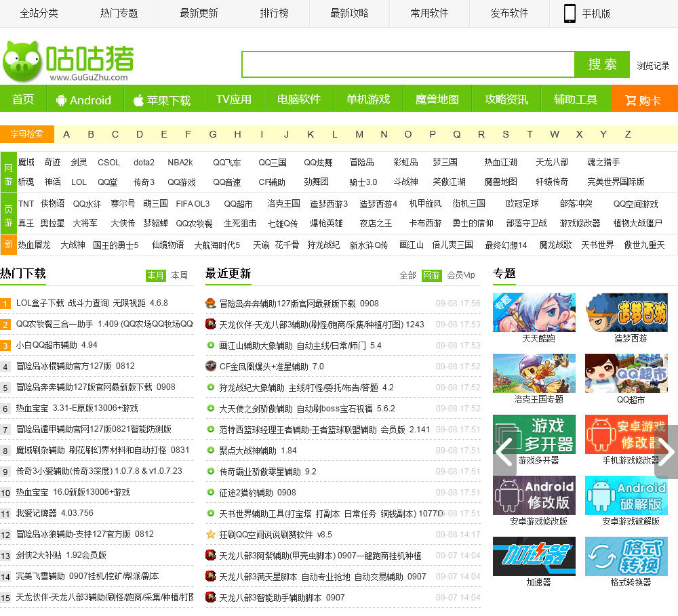Filter by letter Q in 字母检索
This screenshot has width=678, height=616.
coord(456,134)
